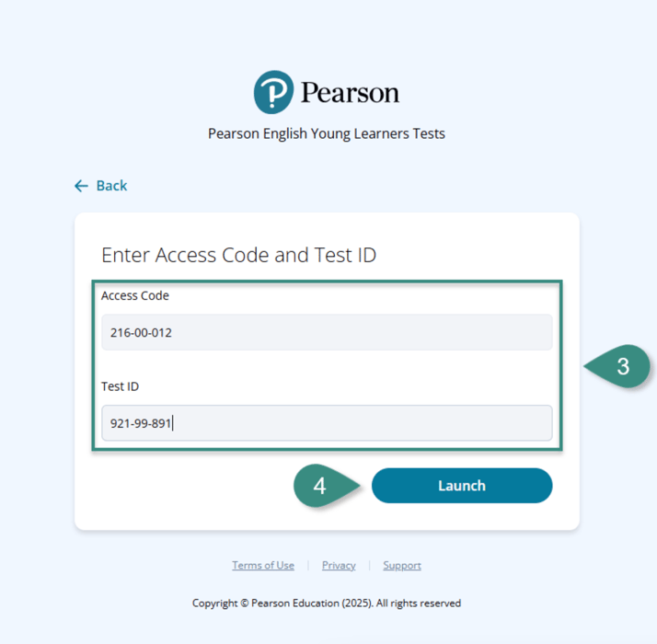Open the Privacy link
Screen dimensions: 657x644
coord(339,565)
